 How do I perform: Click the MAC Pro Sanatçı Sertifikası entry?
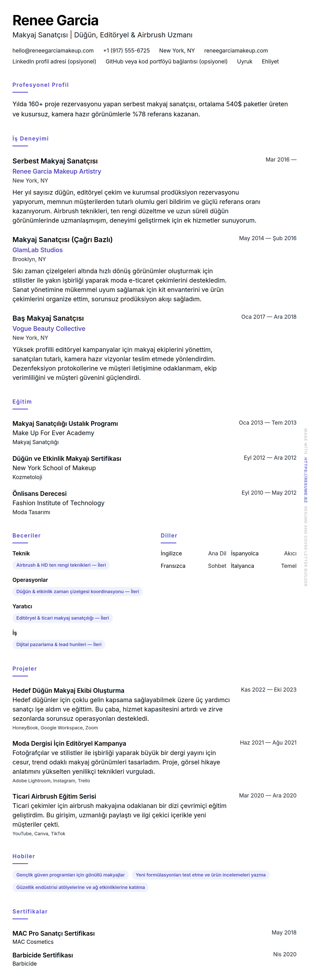53,933
